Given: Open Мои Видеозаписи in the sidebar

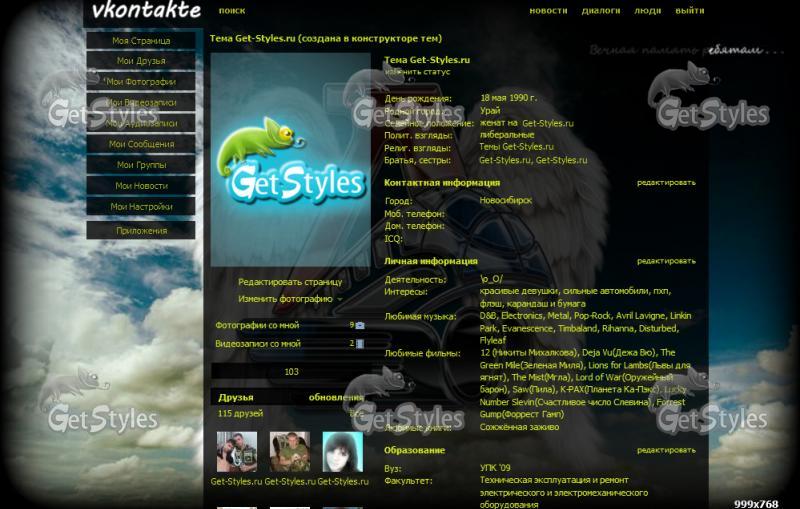Looking at the screenshot, I should coord(141,103).
